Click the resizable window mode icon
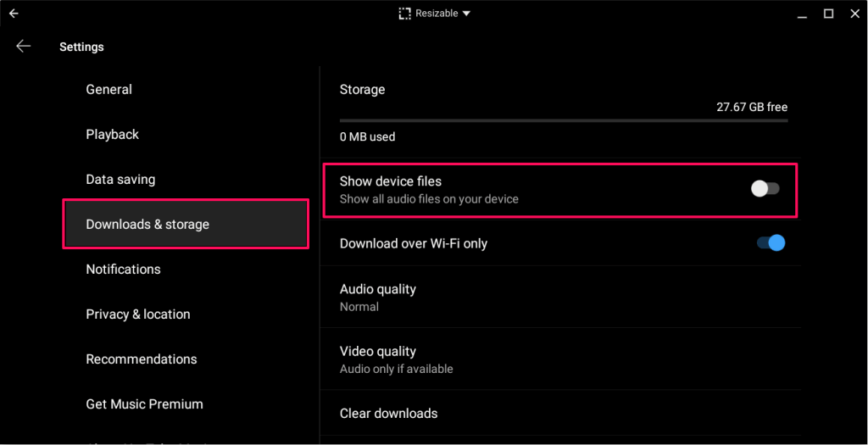 (x=404, y=14)
